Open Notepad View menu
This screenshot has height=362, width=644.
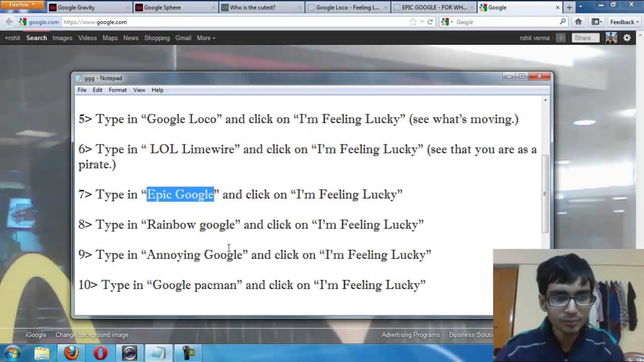pos(139,90)
